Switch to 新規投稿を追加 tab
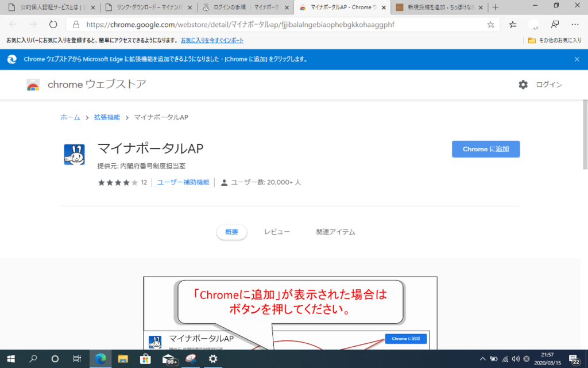This screenshot has height=368, width=588. pos(439,7)
